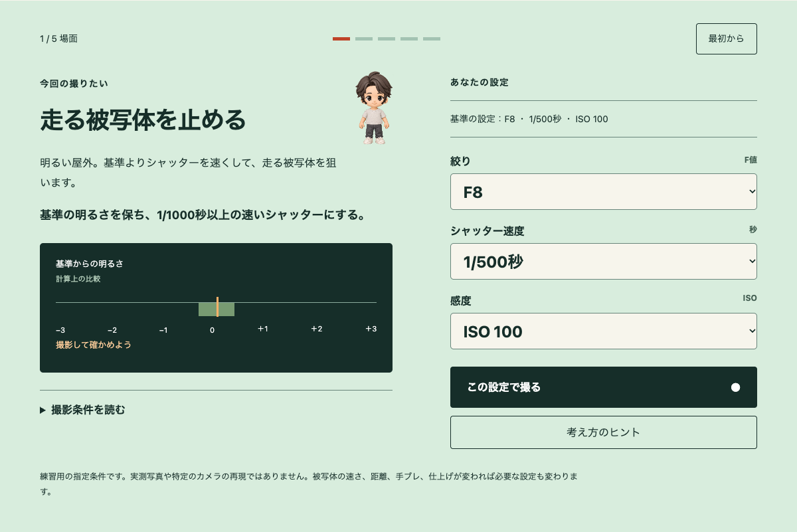The image size is (797, 532).
Task: Click the 走る被写体を止める heading
Action: tap(143, 120)
